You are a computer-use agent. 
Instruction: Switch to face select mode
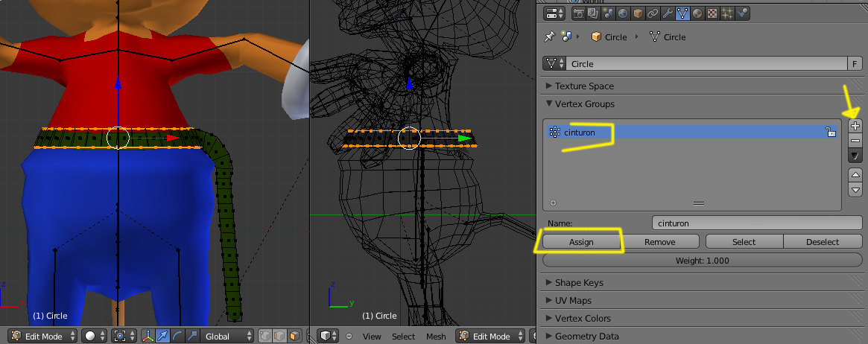(294, 336)
